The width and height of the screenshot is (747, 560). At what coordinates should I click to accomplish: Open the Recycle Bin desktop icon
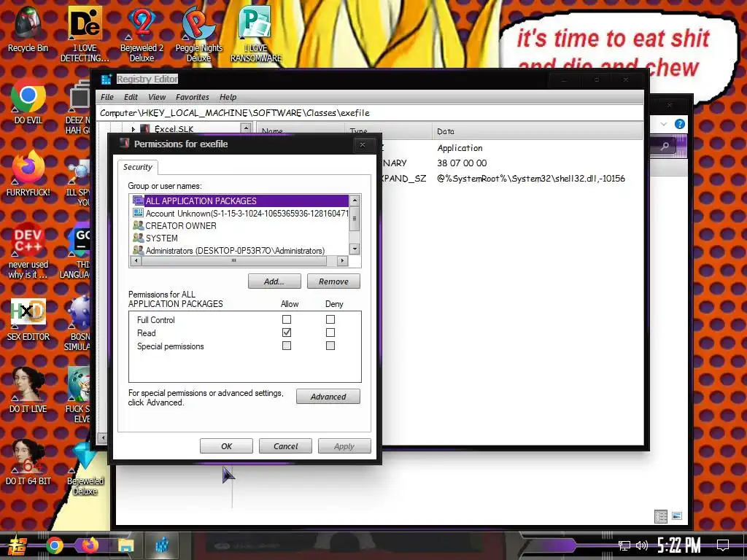coord(28,29)
